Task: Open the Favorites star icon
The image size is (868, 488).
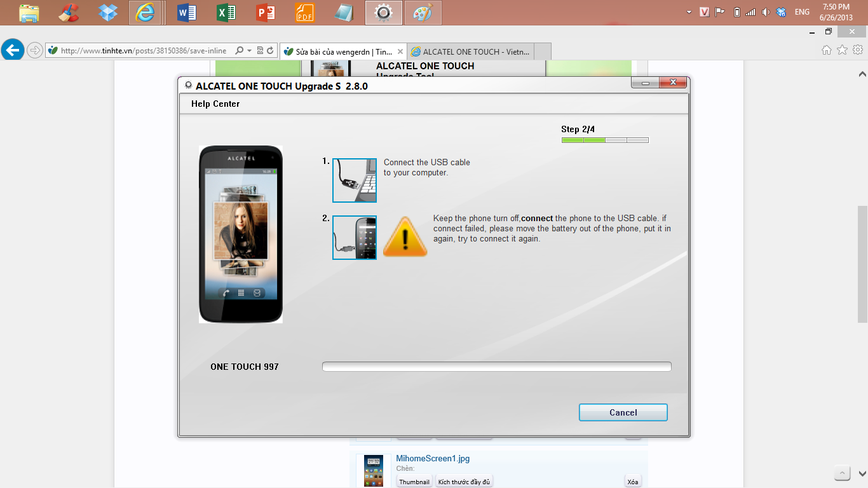Action: (x=842, y=50)
